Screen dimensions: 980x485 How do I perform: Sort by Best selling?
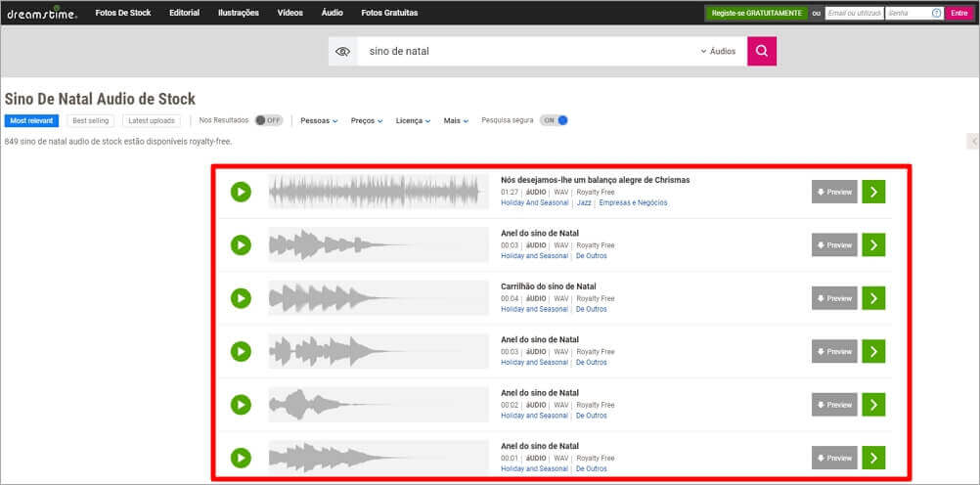tap(91, 120)
